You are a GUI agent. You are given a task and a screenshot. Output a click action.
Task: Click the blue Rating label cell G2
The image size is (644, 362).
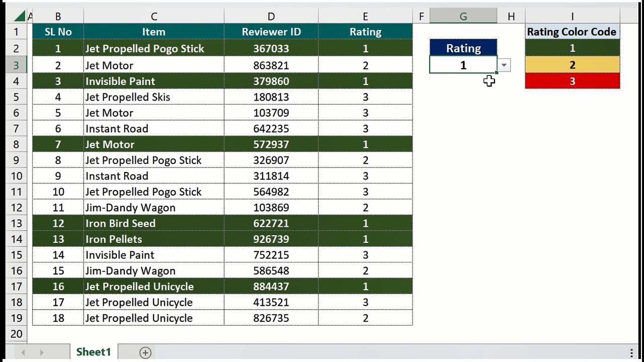point(463,48)
